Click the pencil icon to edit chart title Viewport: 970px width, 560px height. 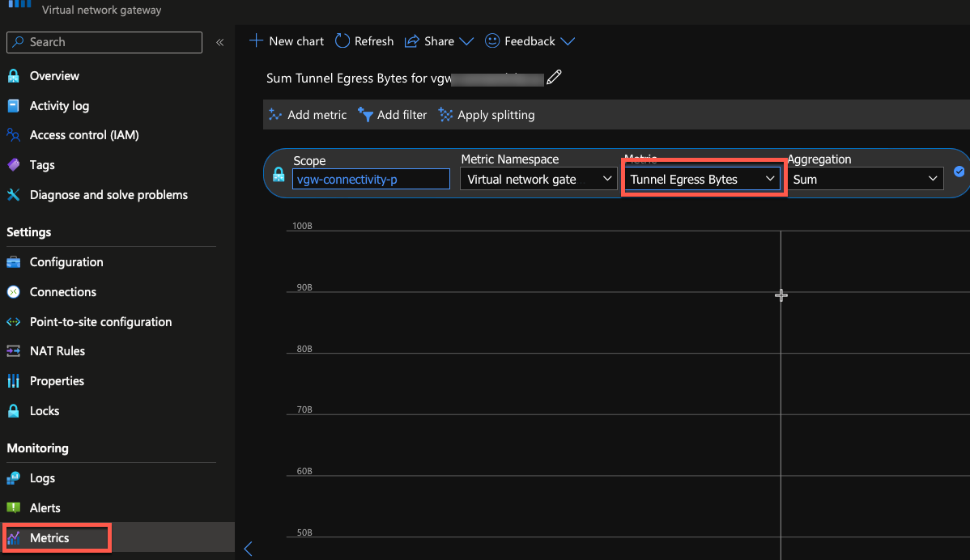tap(555, 77)
